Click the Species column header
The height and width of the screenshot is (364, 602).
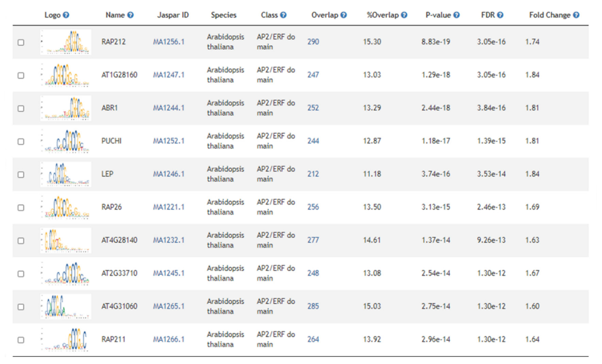[x=223, y=15]
